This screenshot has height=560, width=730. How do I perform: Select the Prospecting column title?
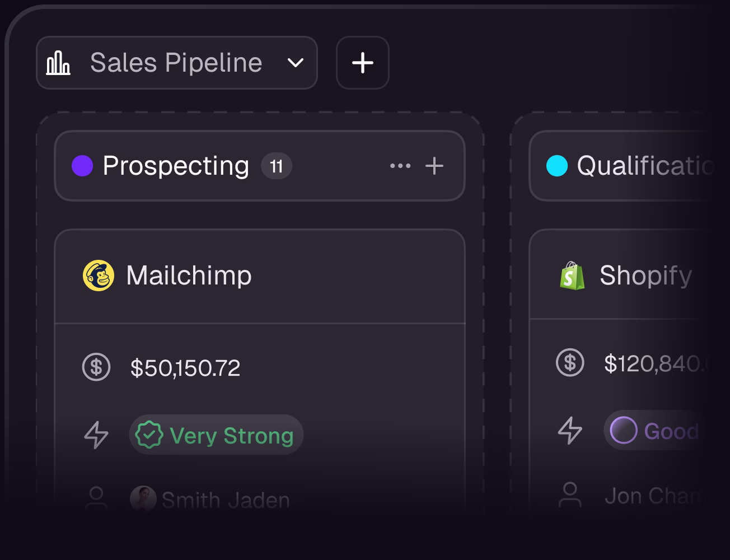click(x=176, y=166)
